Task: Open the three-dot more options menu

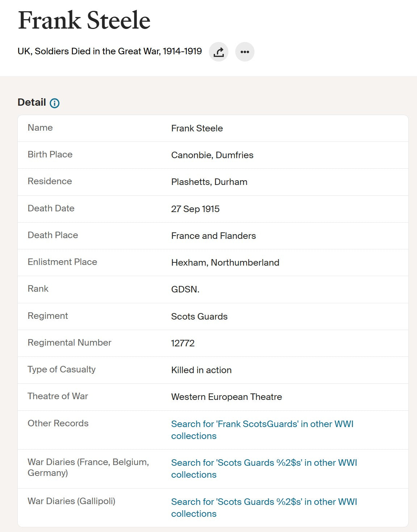Action: pos(245,52)
